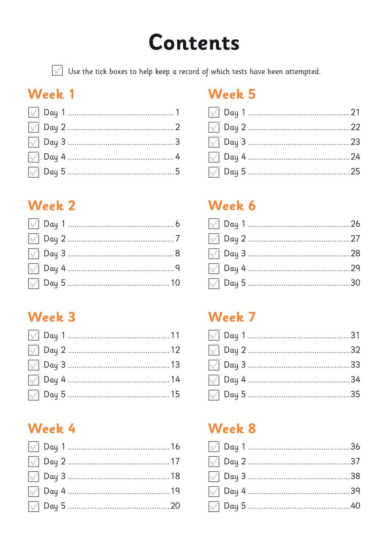Tick the Week 5 Day 1 checkbox
Viewport: 392px width, 547px height.
point(214,112)
